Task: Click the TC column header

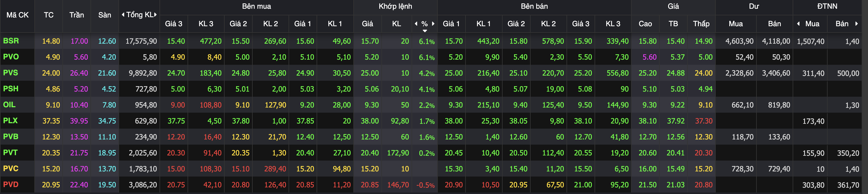Action: (49, 15)
